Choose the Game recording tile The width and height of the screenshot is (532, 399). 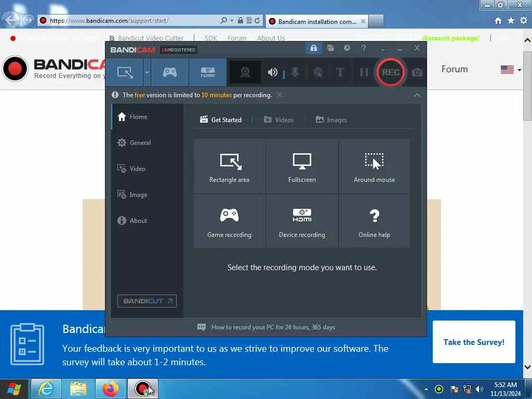[x=229, y=221]
